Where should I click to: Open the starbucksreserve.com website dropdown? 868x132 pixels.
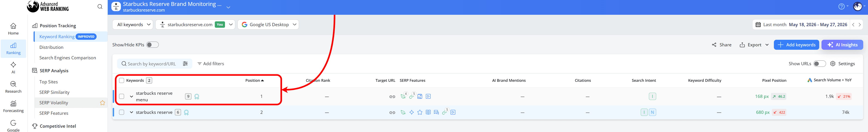[195, 25]
